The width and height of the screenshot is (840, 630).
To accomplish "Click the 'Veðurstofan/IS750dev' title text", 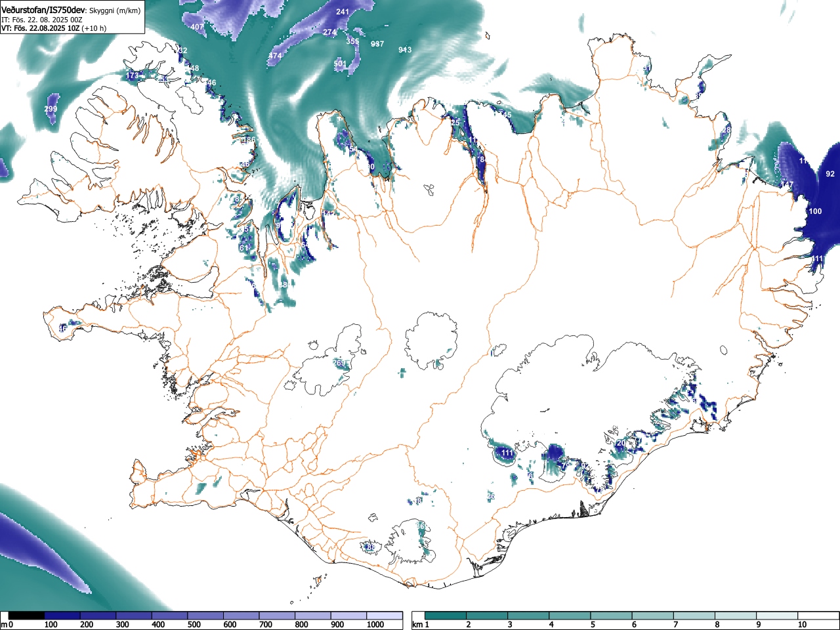I will tap(43, 11).
